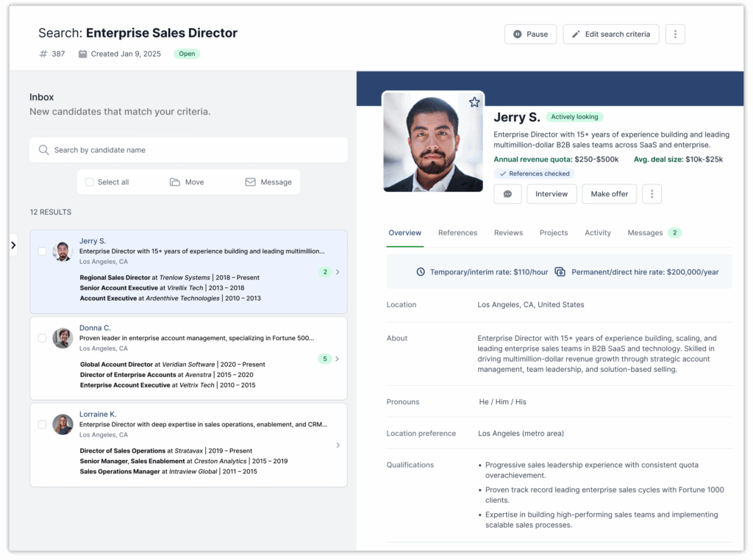Open the three-dot menu beside Edit search criteria
Screen dimensions: 753x560
tap(675, 34)
